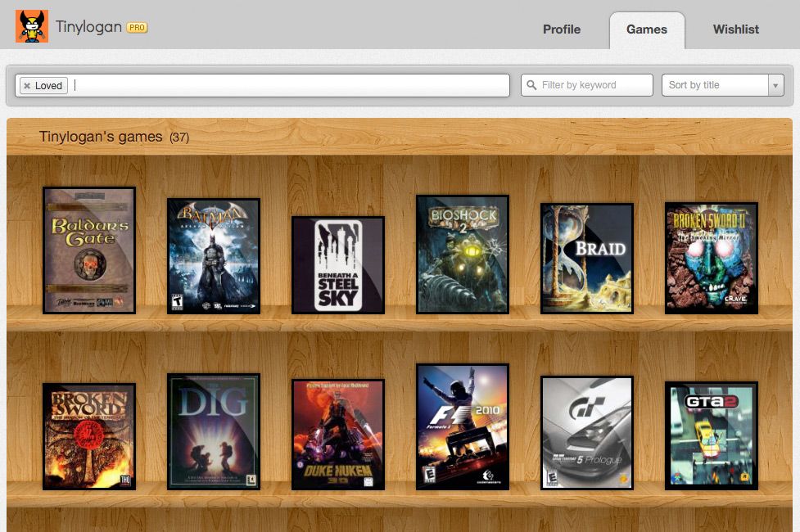The image size is (800, 532).
Task: Click the Loved tag label
Action: (x=48, y=86)
